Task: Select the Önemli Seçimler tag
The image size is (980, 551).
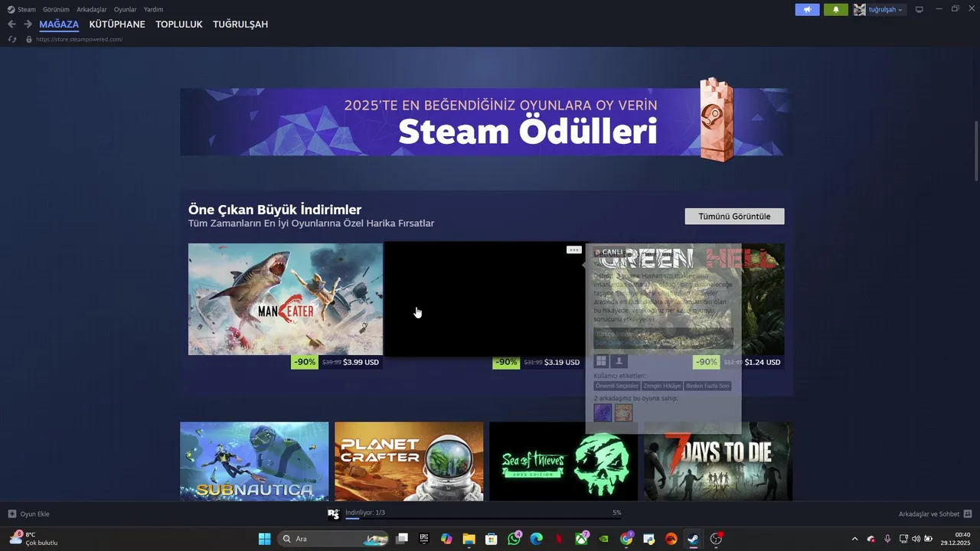Action: tap(616, 386)
